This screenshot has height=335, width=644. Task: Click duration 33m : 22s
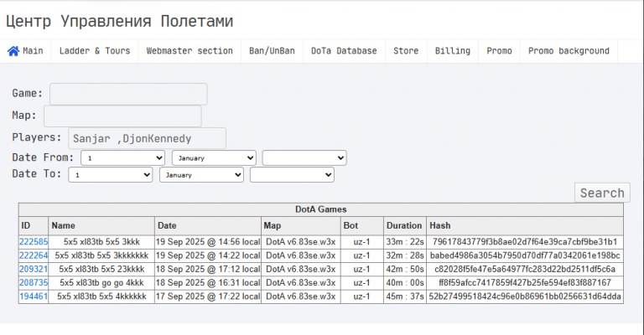tap(404, 242)
